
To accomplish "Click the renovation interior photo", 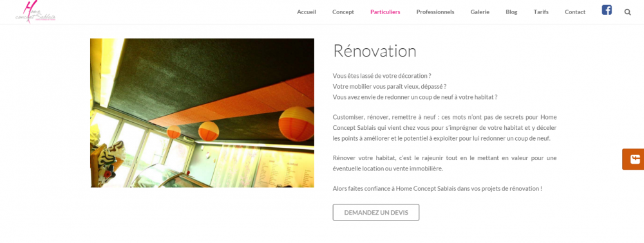I will (202, 113).
